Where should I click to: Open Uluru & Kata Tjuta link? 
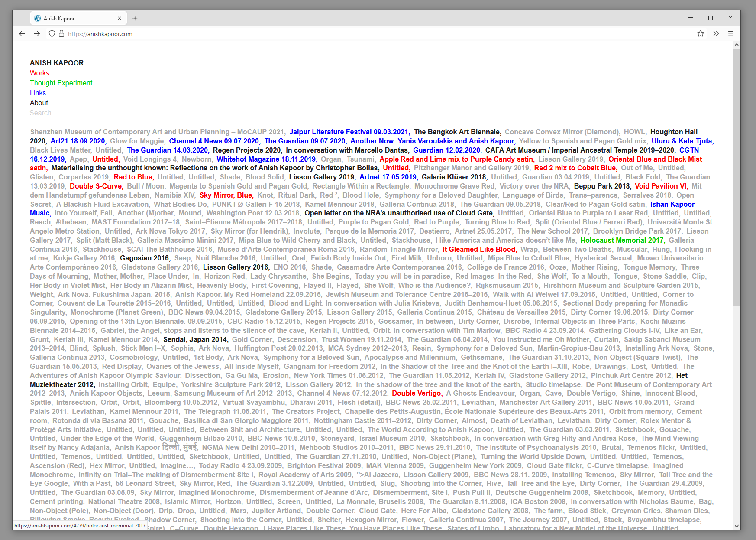pos(682,141)
